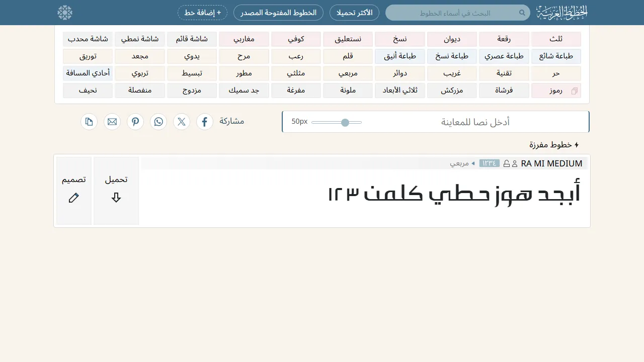Share the font on Pinterest

click(135, 122)
